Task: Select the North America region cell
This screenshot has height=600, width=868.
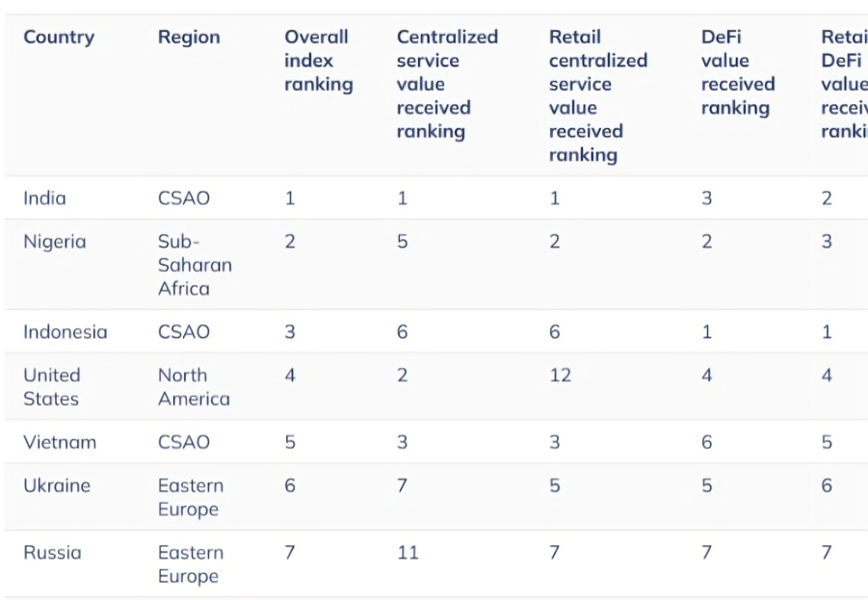Action: tap(194, 387)
